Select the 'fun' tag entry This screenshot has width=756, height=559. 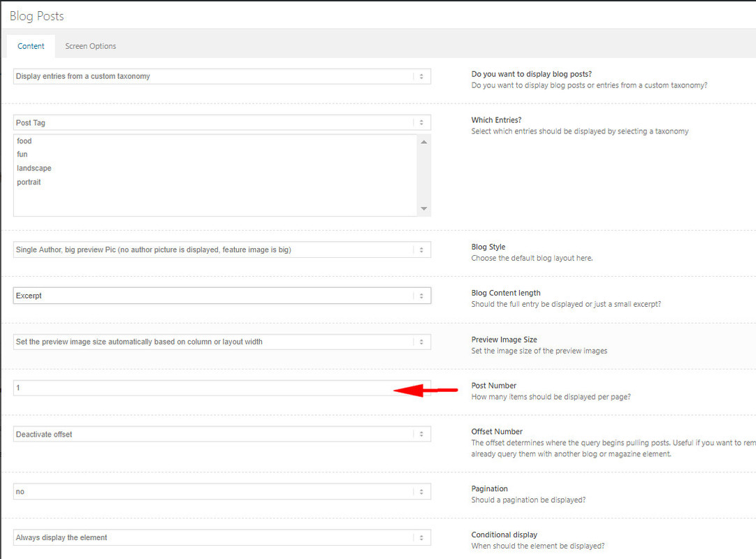pos(22,154)
